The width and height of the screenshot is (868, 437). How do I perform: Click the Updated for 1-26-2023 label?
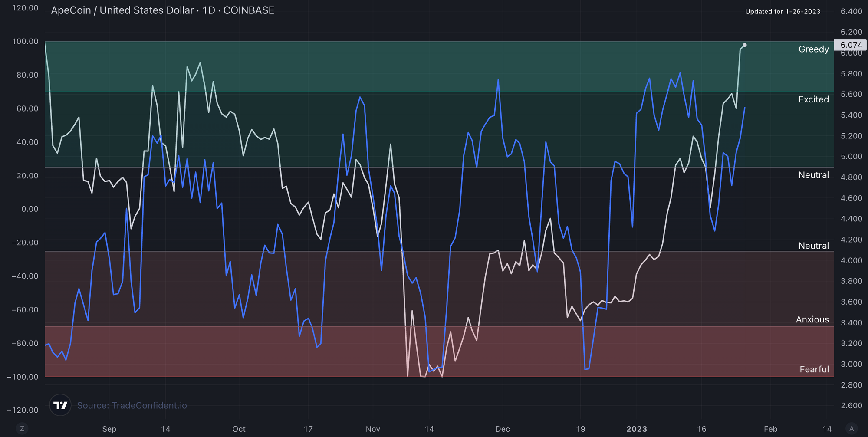pyautogui.click(x=783, y=12)
